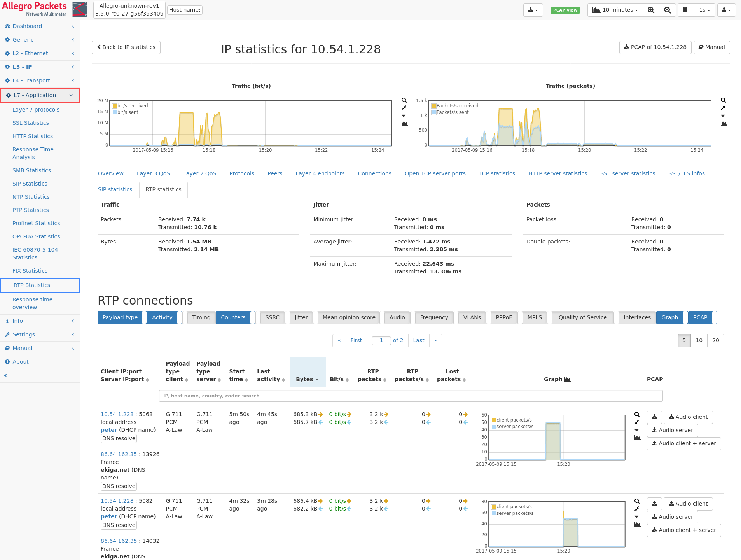Screen dimensions: 741x560
Task: Switch to the Connections tab
Action: [x=375, y=173]
